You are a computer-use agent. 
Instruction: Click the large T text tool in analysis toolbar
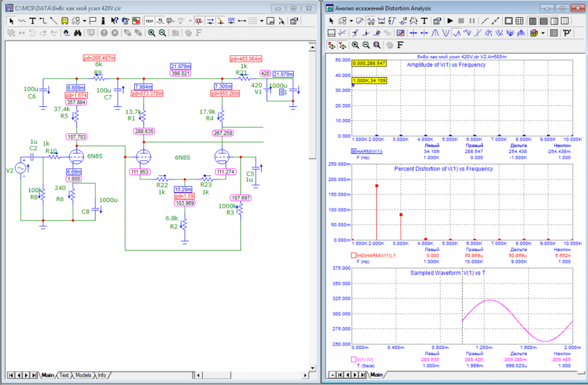click(x=424, y=21)
